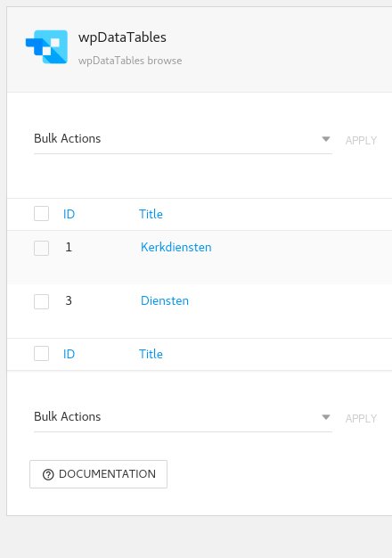Check the box for Diensten row
This screenshot has width=392, height=558.
(41, 301)
